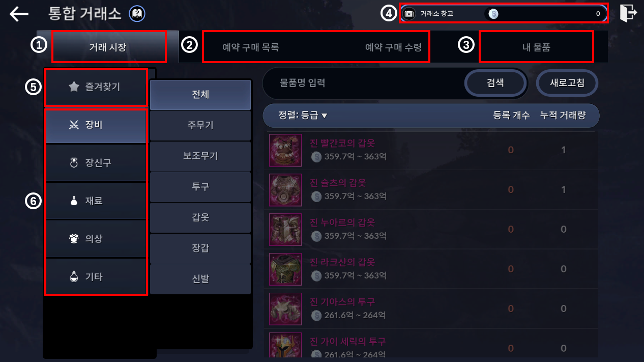Focus the 물품명 입력 search field
Screen dimensions: 644x362
(x=362, y=82)
